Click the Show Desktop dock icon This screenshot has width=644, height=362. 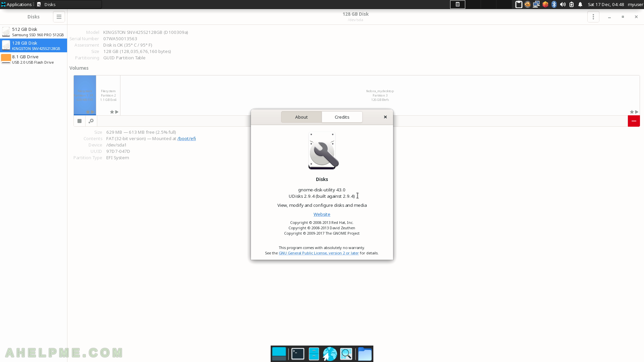coord(279,354)
